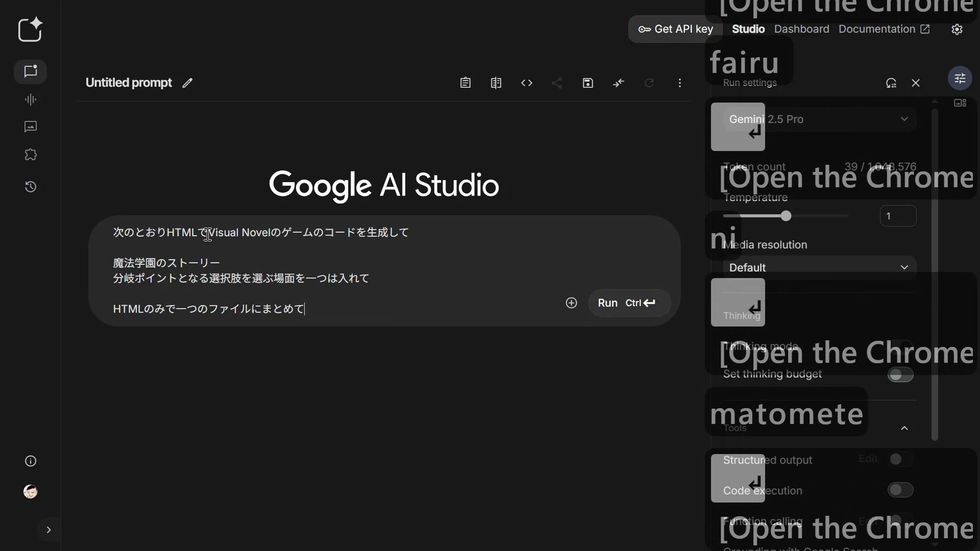Toggle the Set thinking budget switch
Image resolution: width=980 pixels, height=551 pixels.
click(900, 374)
